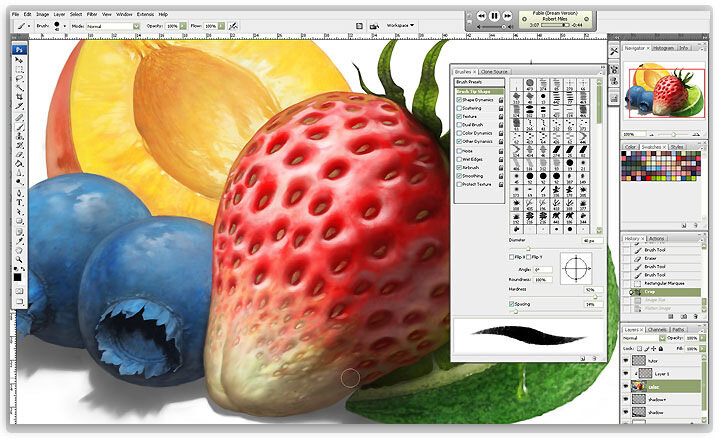Toggle Smoothing checkbox
Viewport: 720px width, 439px height.
(x=459, y=176)
